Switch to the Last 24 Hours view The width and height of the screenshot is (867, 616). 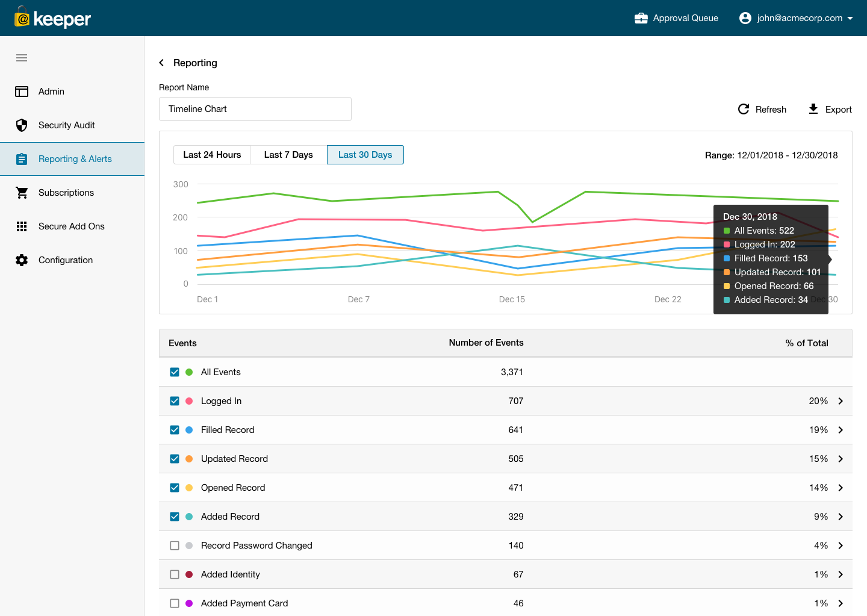211,155
